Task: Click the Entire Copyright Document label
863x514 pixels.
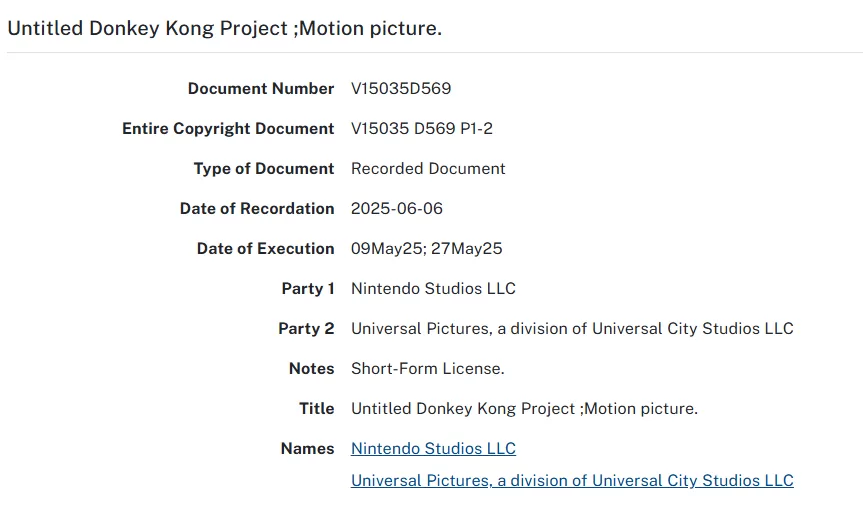Action: pyautogui.click(x=228, y=129)
